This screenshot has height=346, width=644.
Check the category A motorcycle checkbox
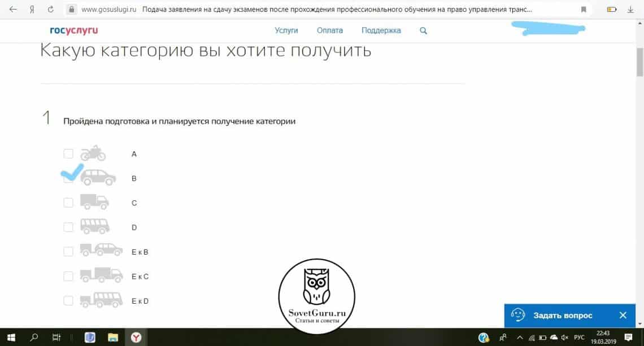point(68,154)
